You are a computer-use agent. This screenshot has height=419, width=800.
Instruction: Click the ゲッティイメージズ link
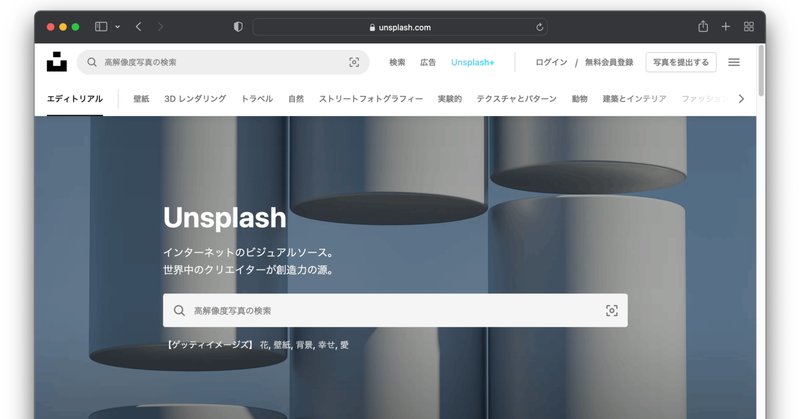click(x=210, y=345)
